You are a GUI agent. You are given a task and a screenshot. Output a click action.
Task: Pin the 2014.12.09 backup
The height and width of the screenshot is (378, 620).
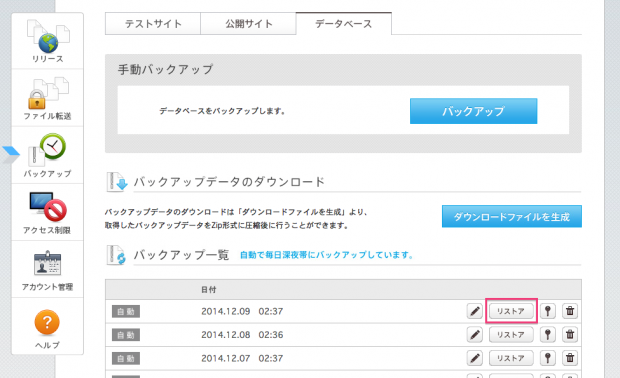pos(548,311)
